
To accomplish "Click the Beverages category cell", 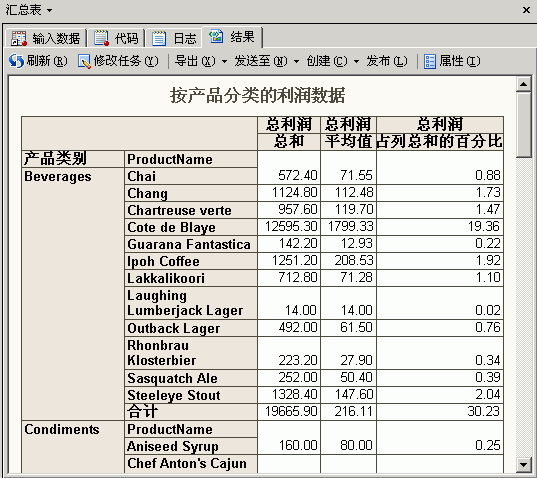I will pyautogui.click(x=73, y=294).
